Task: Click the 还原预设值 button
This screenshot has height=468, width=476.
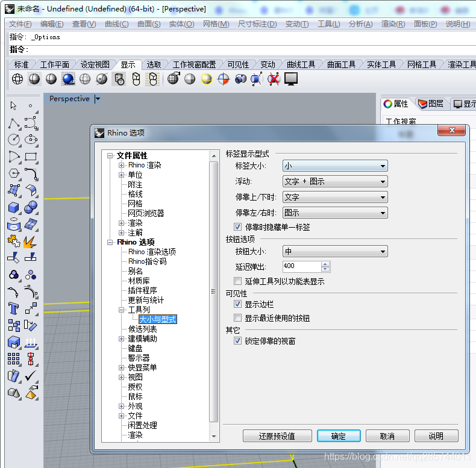Action: pos(277,436)
